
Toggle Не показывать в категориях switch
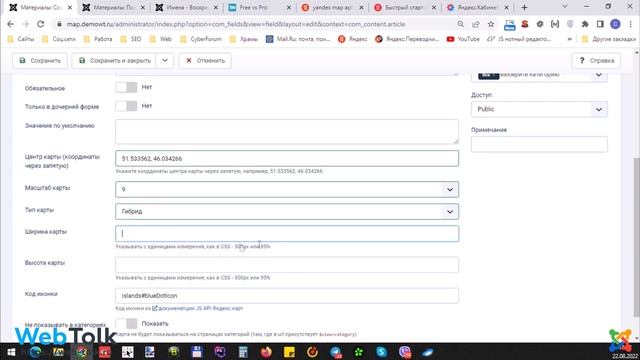(x=126, y=324)
